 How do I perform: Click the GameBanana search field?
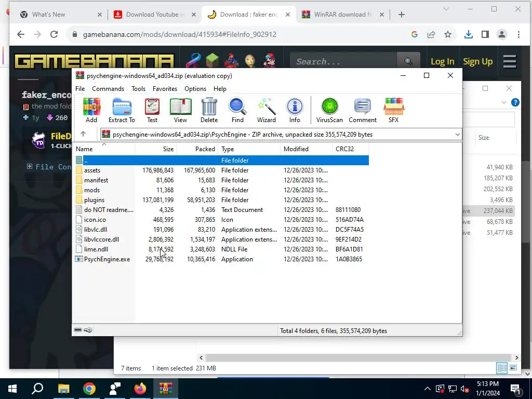pos(343,61)
